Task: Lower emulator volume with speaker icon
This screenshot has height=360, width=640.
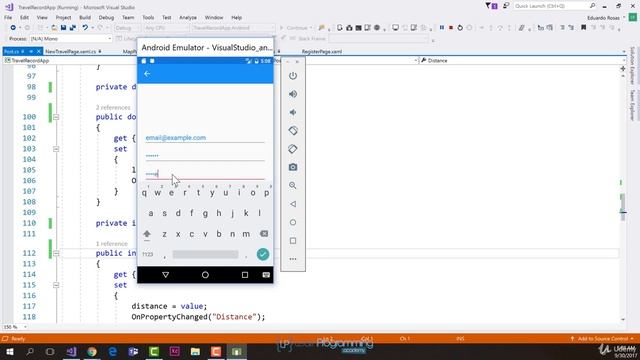Action: click(293, 112)
